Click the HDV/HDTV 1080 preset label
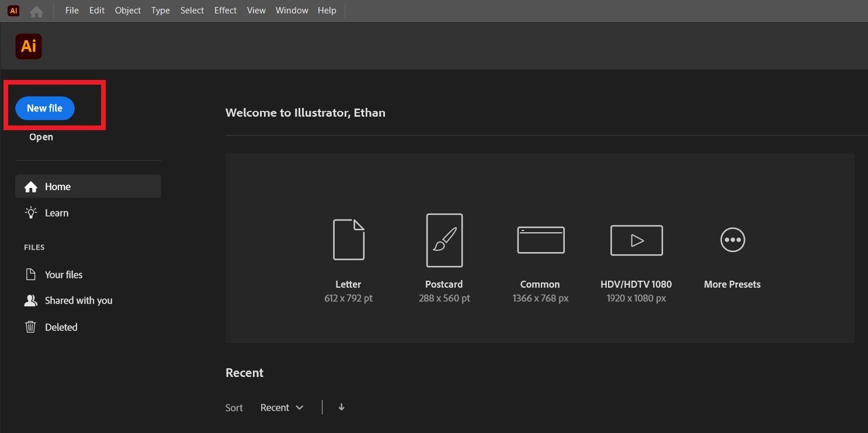 [636, 284]
